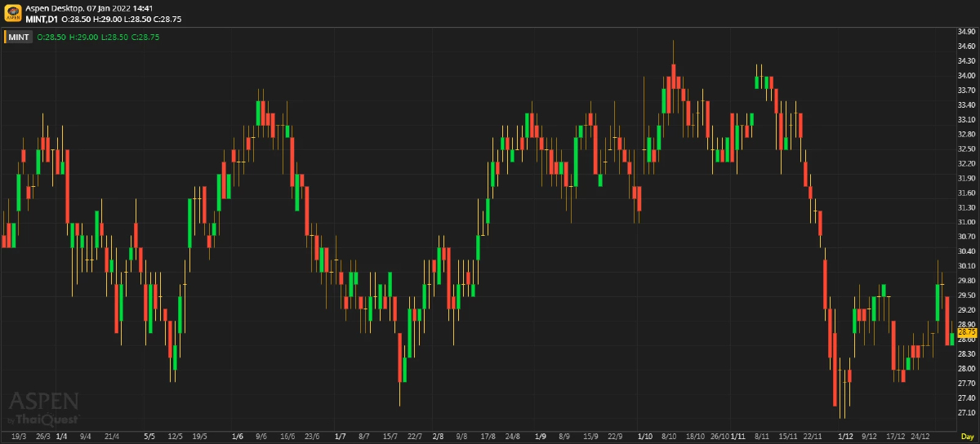Click the 17/8 date axis label
The width and height of the screenshot is (980, 444).
[488, 437]
